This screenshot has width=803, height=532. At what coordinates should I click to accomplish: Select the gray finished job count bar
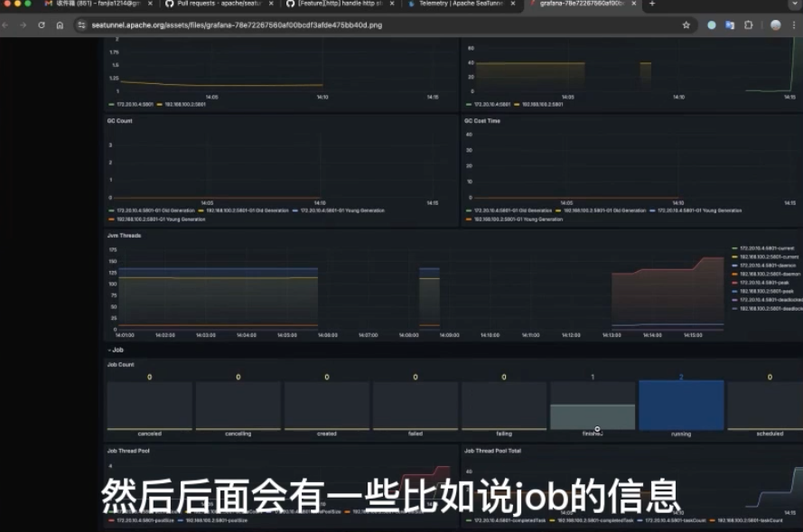[593, 416]
